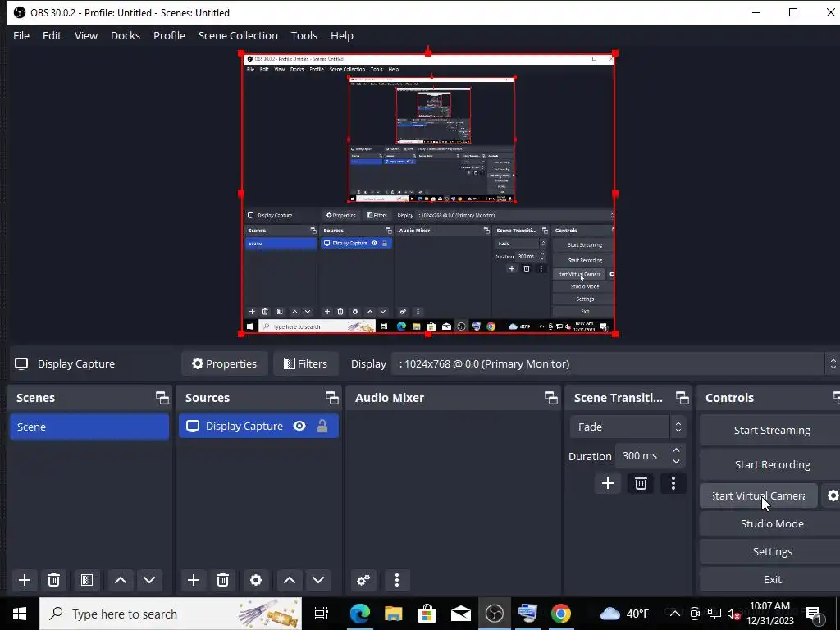The height and width of the screenshot is (630, 840).
Task: Open the Profile menu
Action: tap(169, 35)
